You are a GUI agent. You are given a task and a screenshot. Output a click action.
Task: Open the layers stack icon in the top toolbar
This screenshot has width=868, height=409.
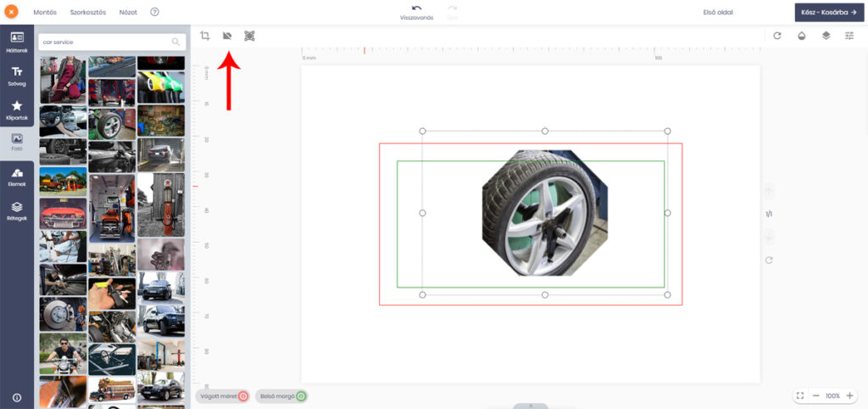click(x=826, y=36)
